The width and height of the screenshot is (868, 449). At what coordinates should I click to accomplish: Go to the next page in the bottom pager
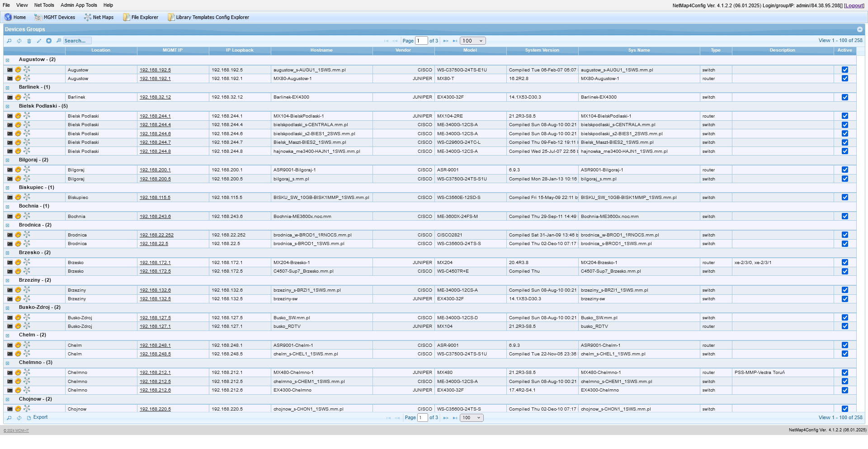(x=446, y=418)
